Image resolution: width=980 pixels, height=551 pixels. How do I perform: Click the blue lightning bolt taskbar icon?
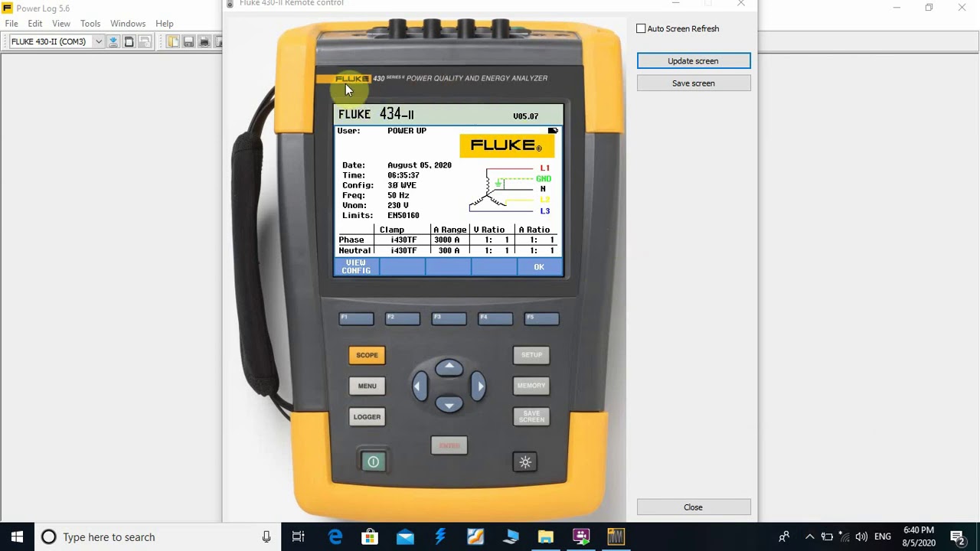click(440, 537)
